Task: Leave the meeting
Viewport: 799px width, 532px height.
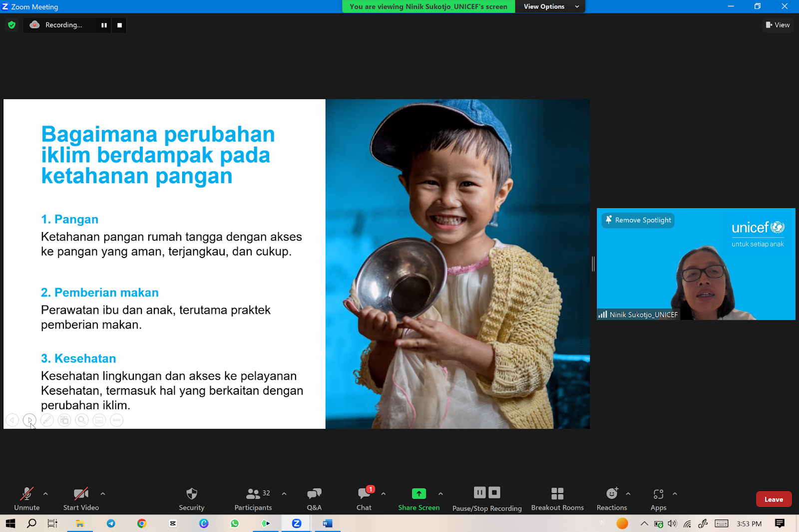Action: coord(774,499)
